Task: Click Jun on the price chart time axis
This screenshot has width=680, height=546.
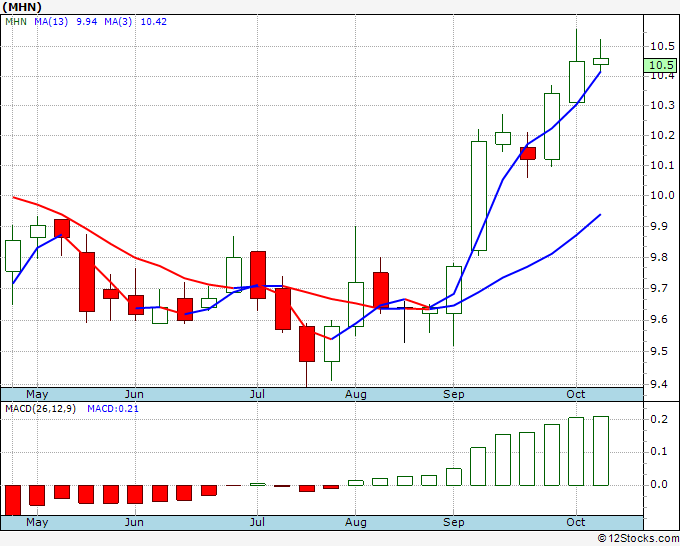Action: click(134, 394)
